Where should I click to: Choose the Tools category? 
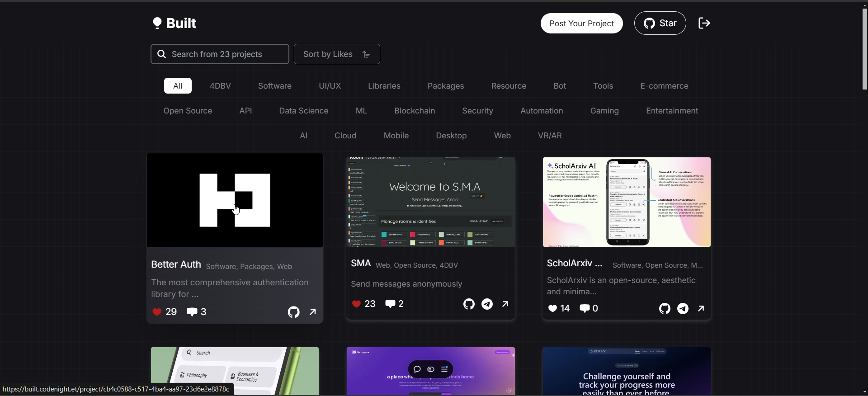coord(603,86)
